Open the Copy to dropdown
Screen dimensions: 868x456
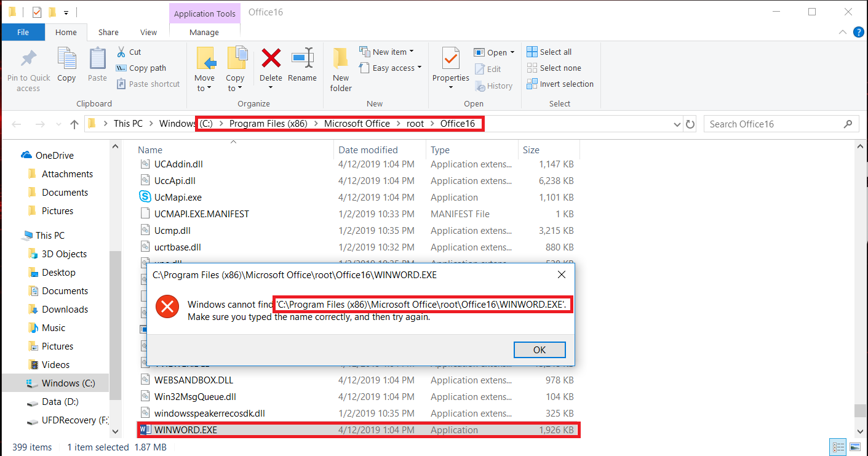(x=235, y=83)
